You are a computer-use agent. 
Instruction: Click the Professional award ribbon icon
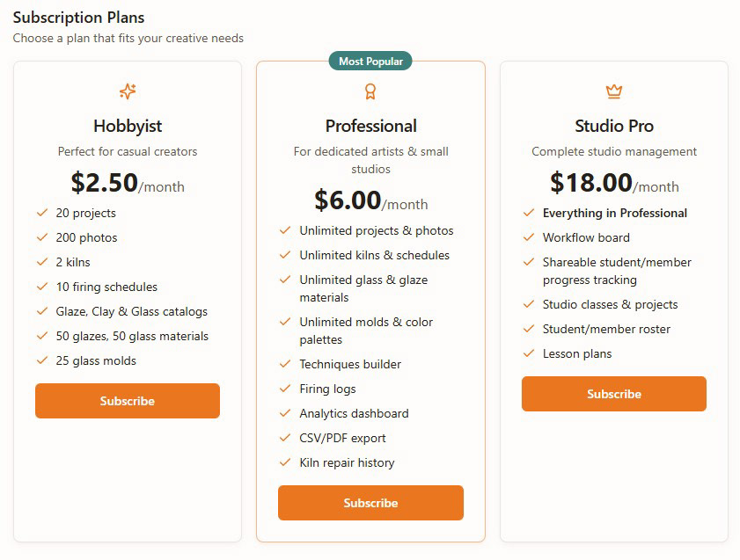370,91
